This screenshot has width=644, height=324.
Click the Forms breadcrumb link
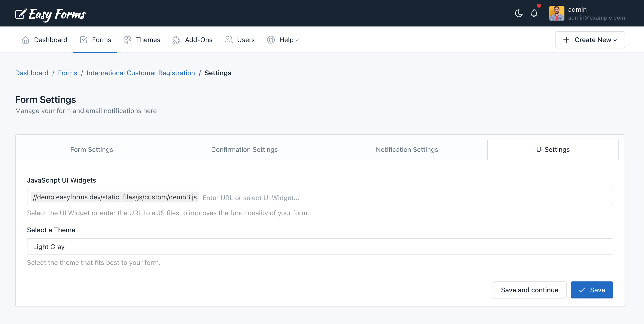pyautogui.click(x=67, y=73)
